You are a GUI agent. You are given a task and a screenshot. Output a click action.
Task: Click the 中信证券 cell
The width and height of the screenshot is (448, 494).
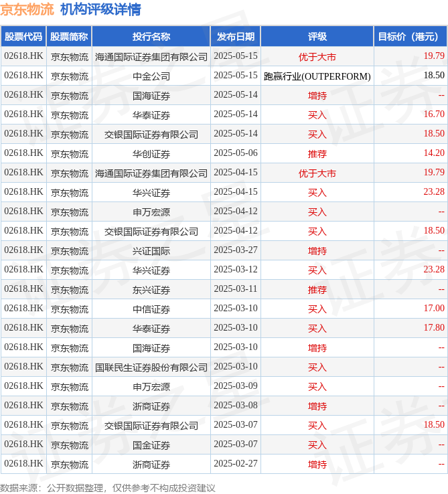(151, 309)
